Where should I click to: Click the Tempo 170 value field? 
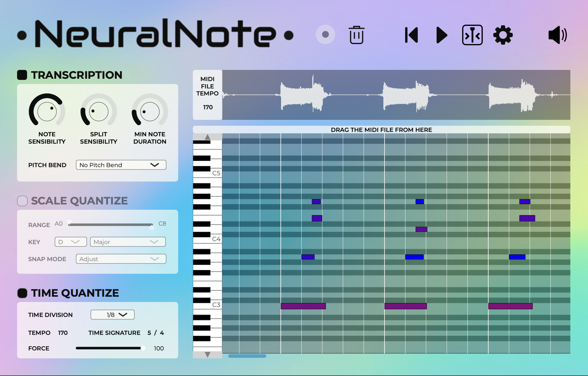point(63,333)
